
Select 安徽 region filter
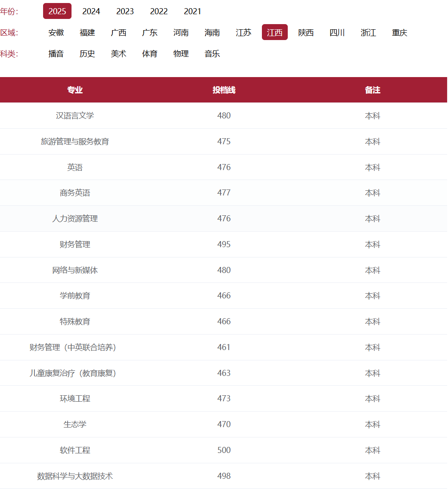point(56,32)
